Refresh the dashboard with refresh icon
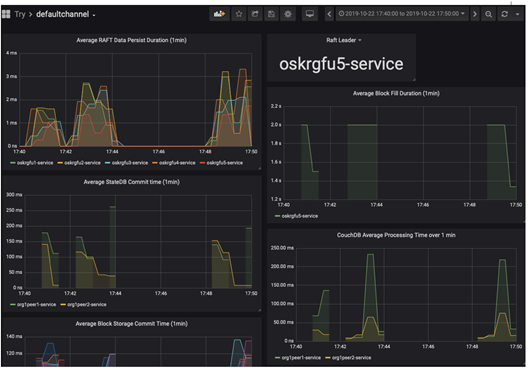The width and height of the screenshot is (530, 370). click(x=505, y=14)
